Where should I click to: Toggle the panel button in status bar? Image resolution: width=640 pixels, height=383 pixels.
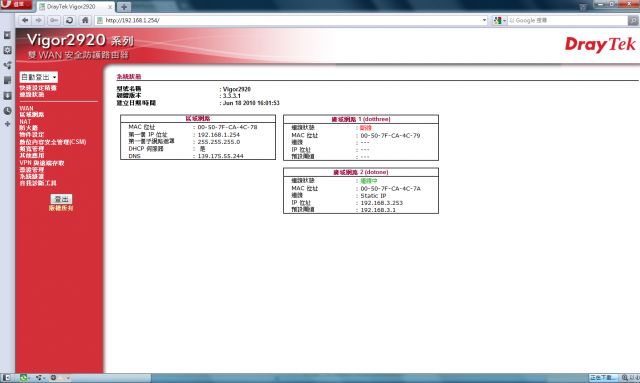7,378
